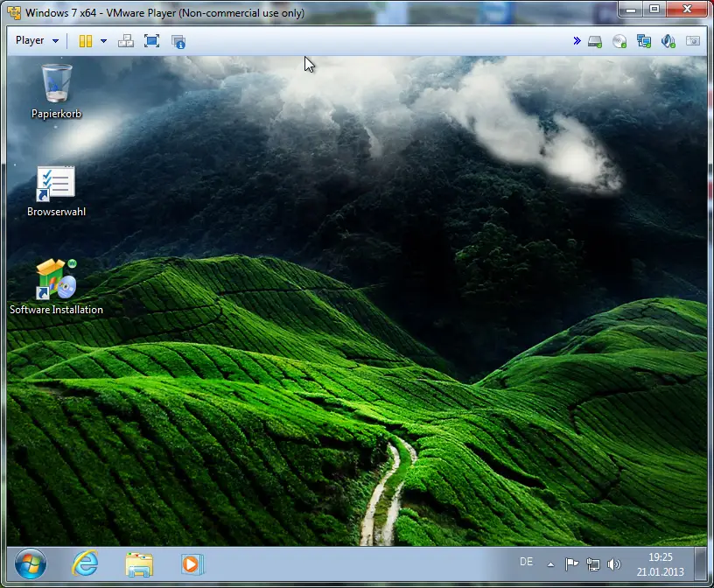Select the CD/DVD drive device icon
This screenshot has width=714, height=588.
pyautogui.click(x=619, y=41)
